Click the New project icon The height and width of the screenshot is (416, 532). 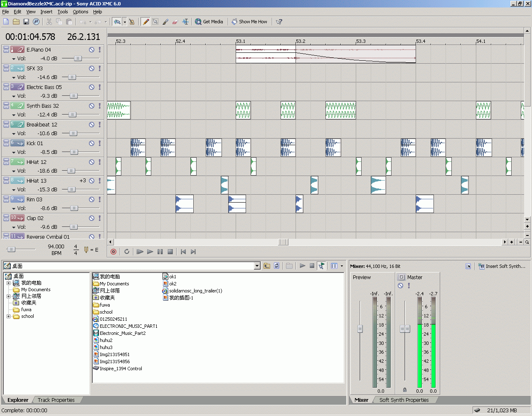click(6, 22)
